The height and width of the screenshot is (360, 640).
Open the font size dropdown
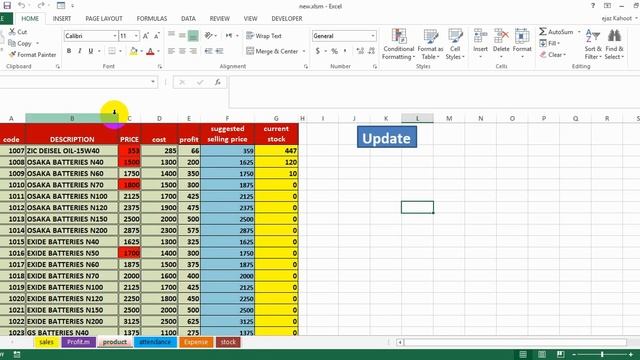(x=136, y=36)
